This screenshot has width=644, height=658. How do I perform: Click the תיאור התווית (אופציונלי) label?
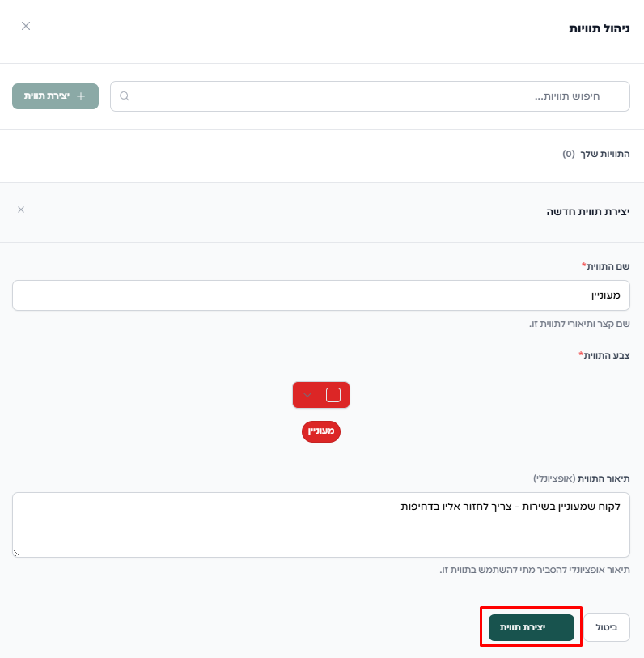coord(582,478)
